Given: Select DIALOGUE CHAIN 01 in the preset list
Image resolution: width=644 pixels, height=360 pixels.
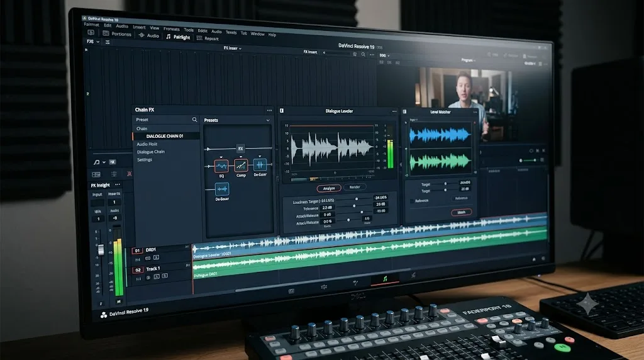Looking at the screenshot, I should [x=166, y=136].
